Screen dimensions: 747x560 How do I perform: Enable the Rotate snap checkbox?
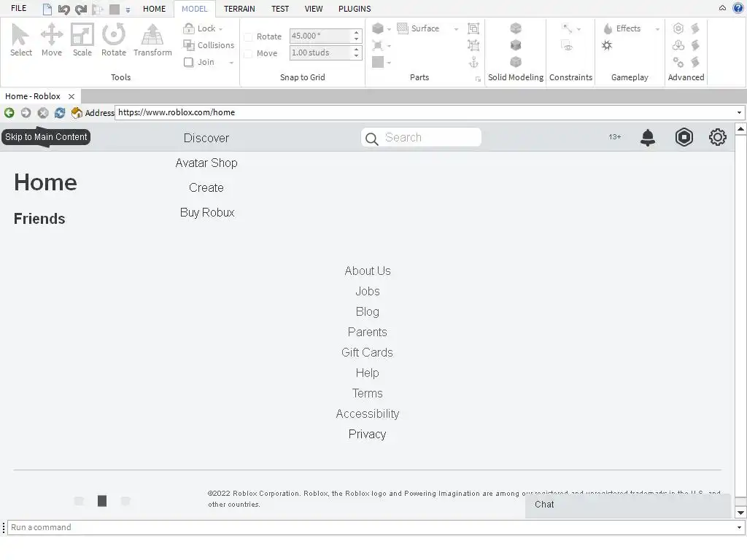tap(248, 36)
